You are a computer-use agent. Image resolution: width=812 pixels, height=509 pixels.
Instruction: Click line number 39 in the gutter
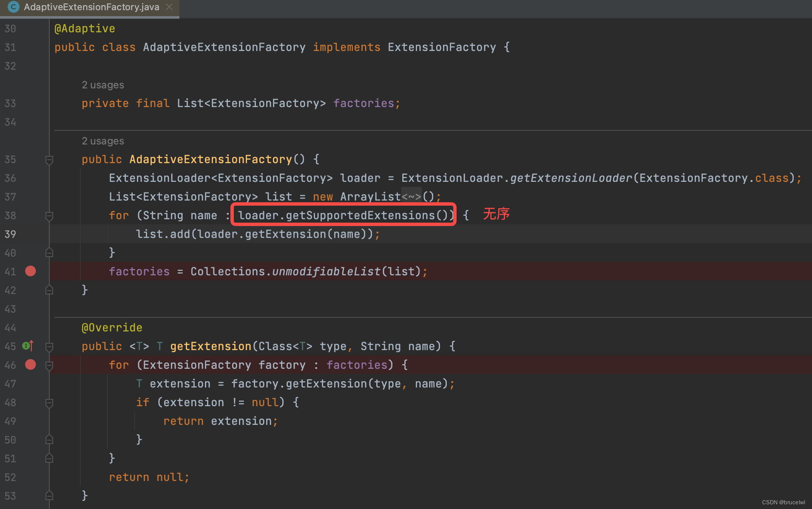coord(10,234)
